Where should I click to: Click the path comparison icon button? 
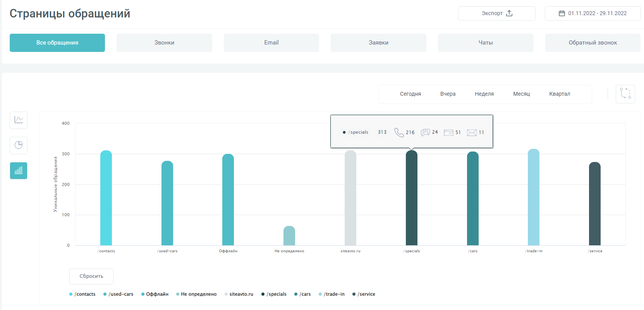625,94
